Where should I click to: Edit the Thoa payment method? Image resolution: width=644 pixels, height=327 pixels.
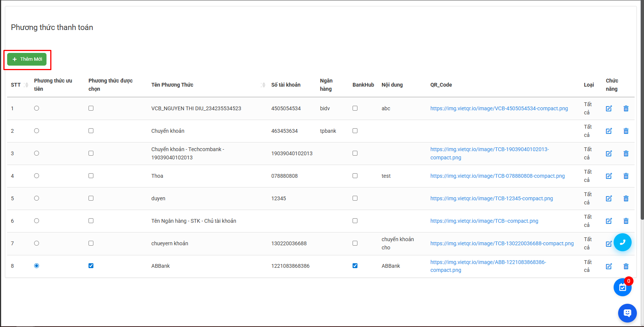609,176
